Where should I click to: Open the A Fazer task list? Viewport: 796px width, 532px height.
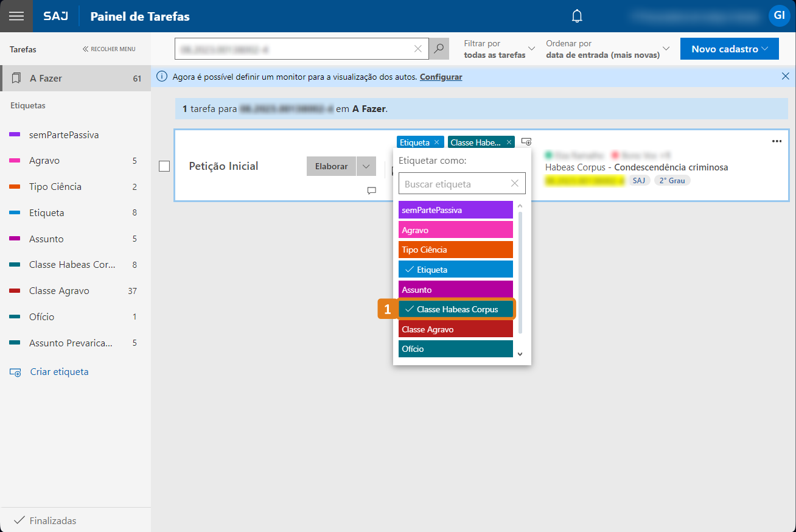pos(75,79)
